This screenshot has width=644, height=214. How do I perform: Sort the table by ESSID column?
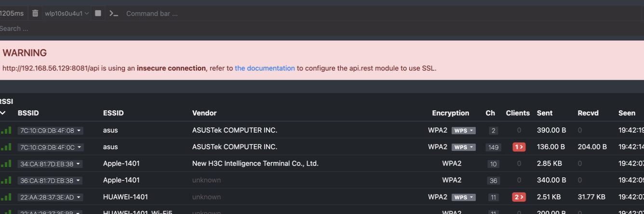click(x=113, y=113)
